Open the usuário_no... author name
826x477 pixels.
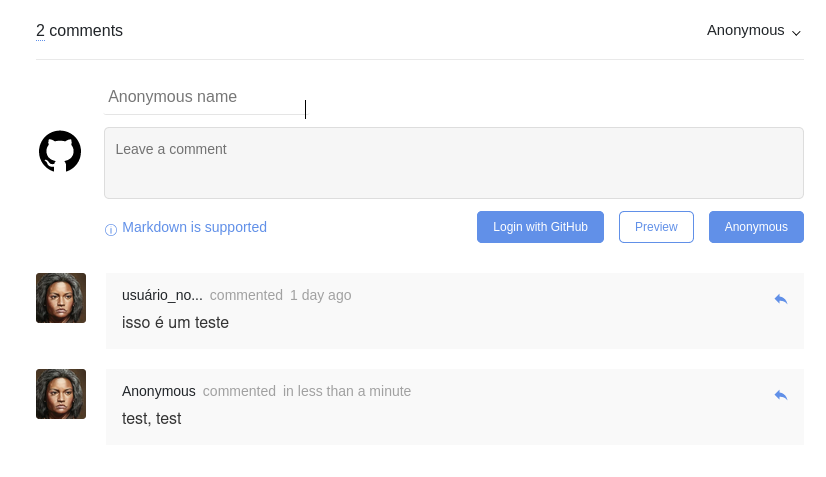tap(162, 295)
